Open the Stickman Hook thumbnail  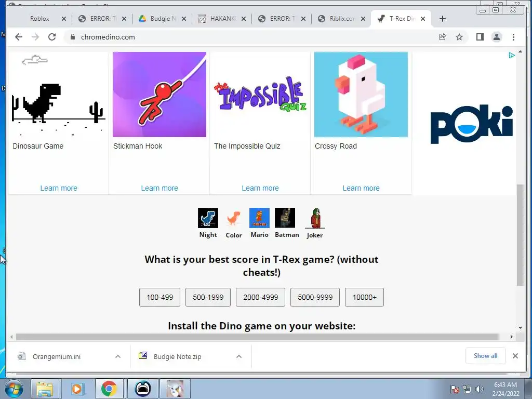pyautogui.click(x=159, y=95)
